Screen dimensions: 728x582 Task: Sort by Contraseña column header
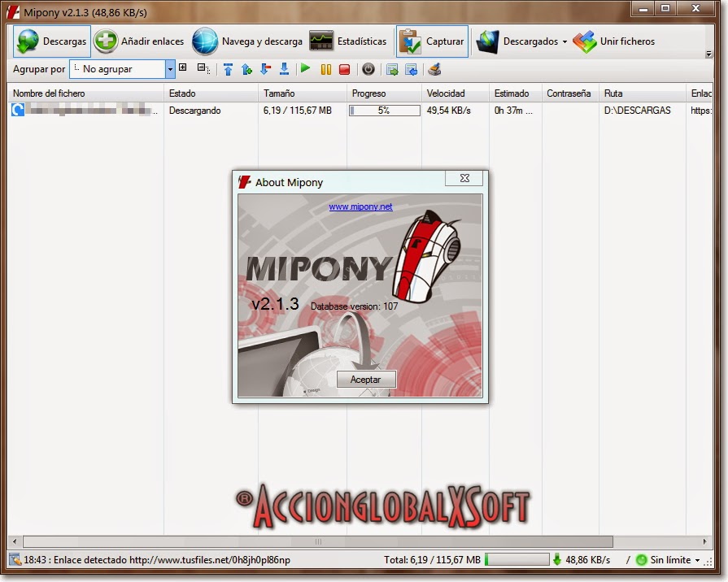571,93
